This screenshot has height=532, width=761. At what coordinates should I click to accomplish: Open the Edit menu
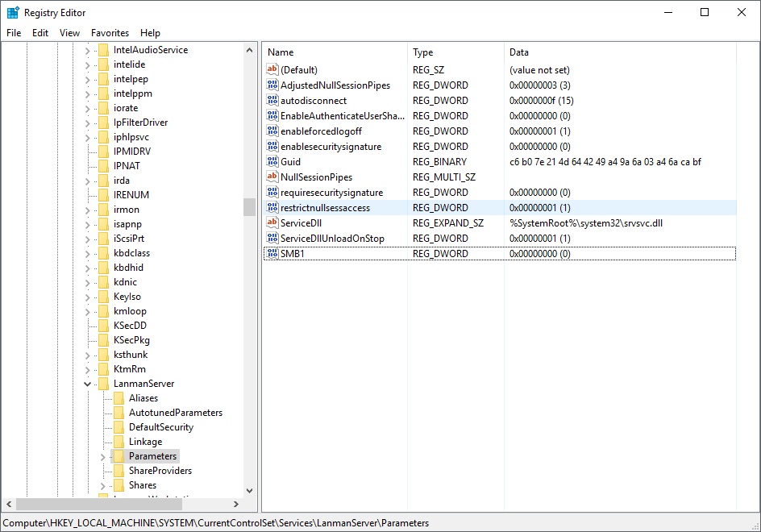(40, 33)
